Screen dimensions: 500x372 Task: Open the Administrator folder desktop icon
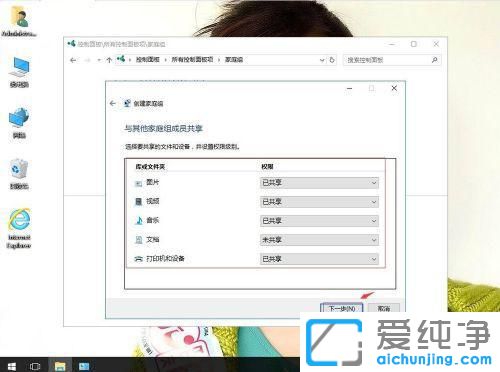pos(19,21)
